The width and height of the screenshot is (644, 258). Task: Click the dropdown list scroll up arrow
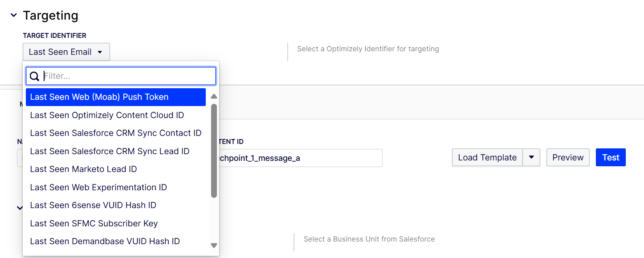(x=214, y=96)
